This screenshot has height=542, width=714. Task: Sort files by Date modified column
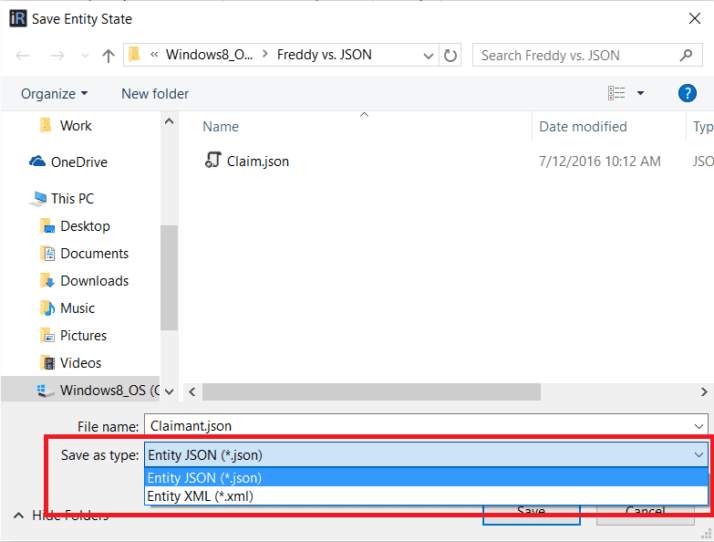583,127
